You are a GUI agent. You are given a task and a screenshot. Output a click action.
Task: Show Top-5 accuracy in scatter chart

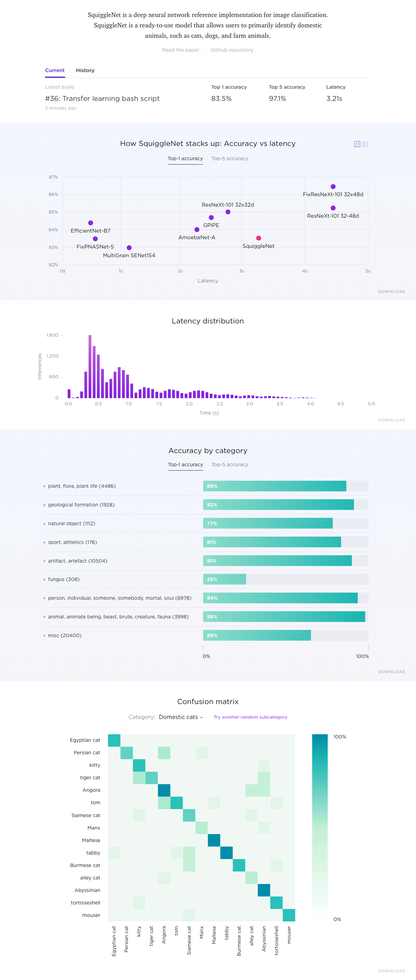click(x=229, y=158)
